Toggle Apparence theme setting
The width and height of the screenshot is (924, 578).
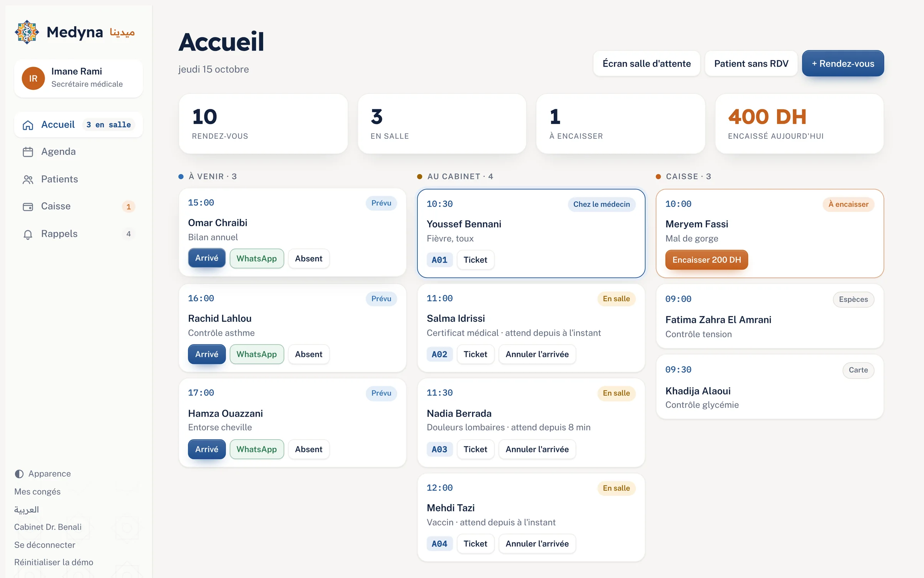[x=43, y=474]
